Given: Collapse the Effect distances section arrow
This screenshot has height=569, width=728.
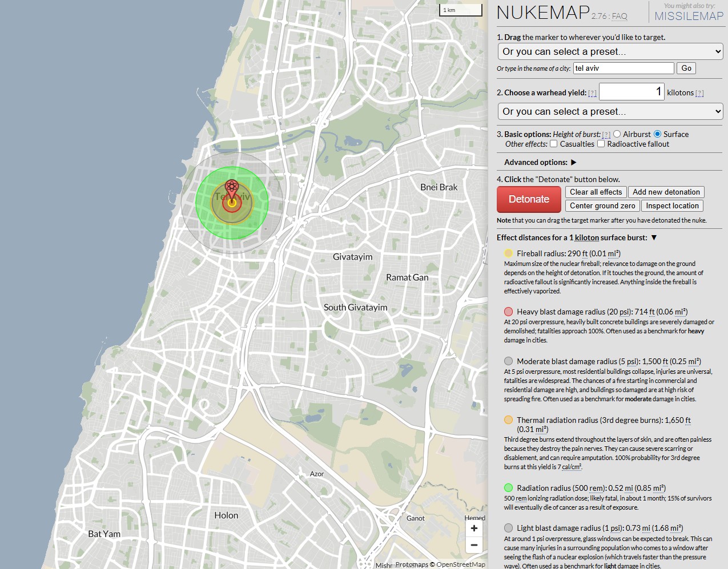Looking at the screenshot, I should pyautogui.click(x=654, y=237).
